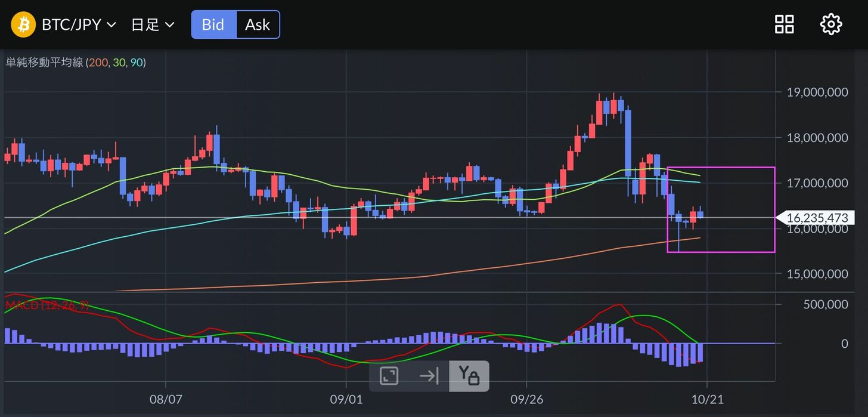This screenshot has width=868, height=417.
Task: Select the 10/21 date marker
Action: point(707,399)
